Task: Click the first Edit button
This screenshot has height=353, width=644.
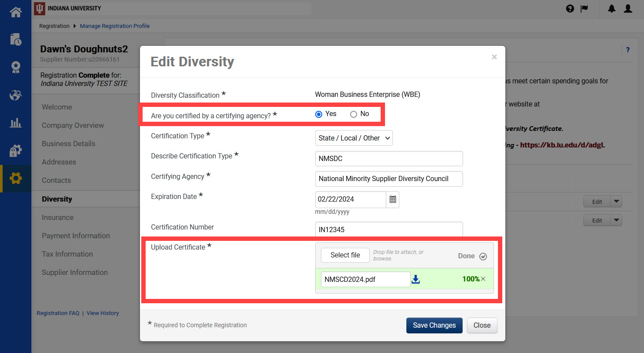Action: point(597,202)
